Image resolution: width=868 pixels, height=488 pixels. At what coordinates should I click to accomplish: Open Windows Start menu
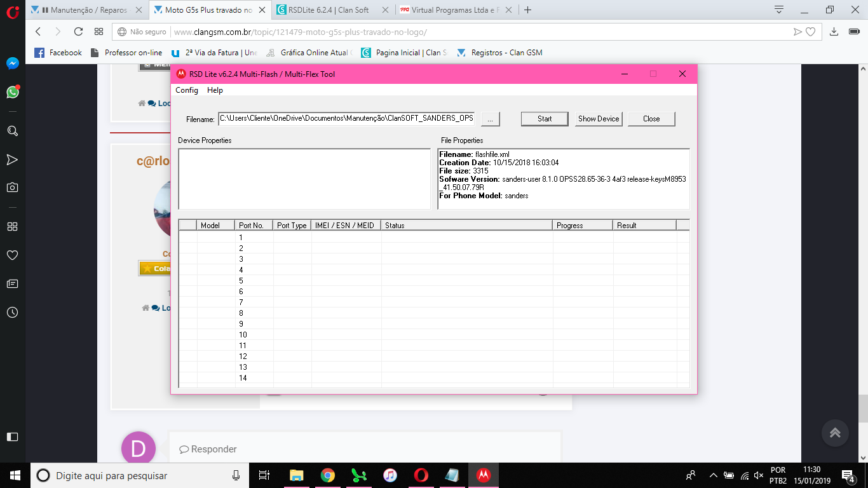click(15, 475)
